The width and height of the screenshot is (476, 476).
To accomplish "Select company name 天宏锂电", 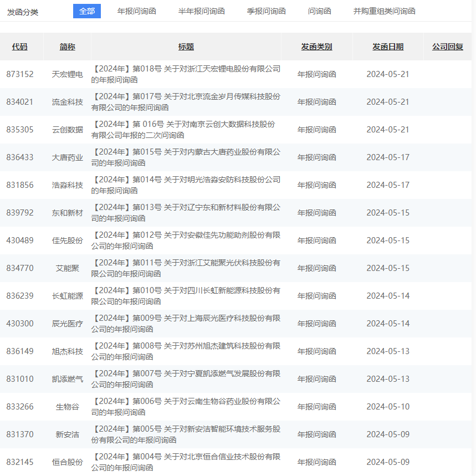I will coord(68,74).
